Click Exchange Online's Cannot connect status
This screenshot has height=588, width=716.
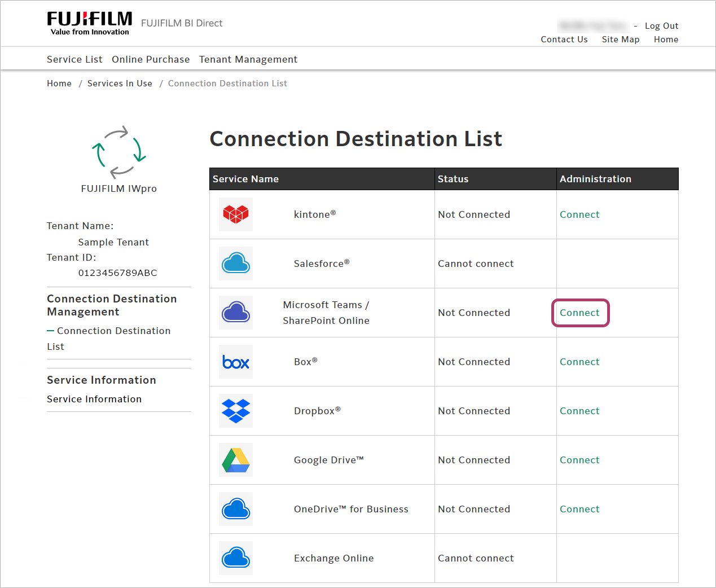(x=476, y=558)
